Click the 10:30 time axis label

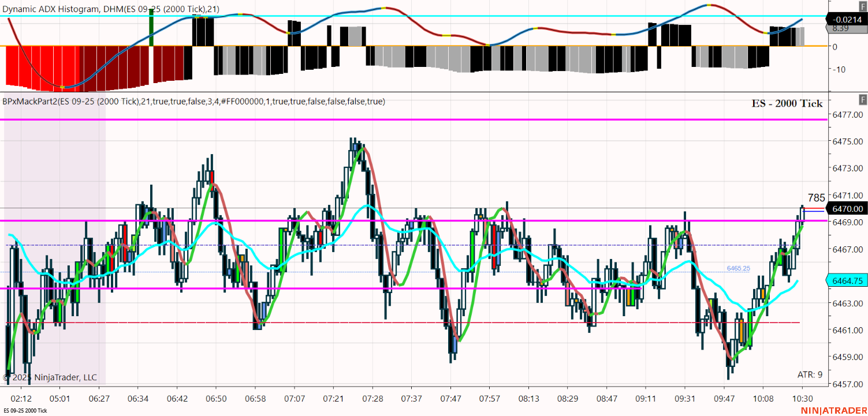[x=803, y=398]
